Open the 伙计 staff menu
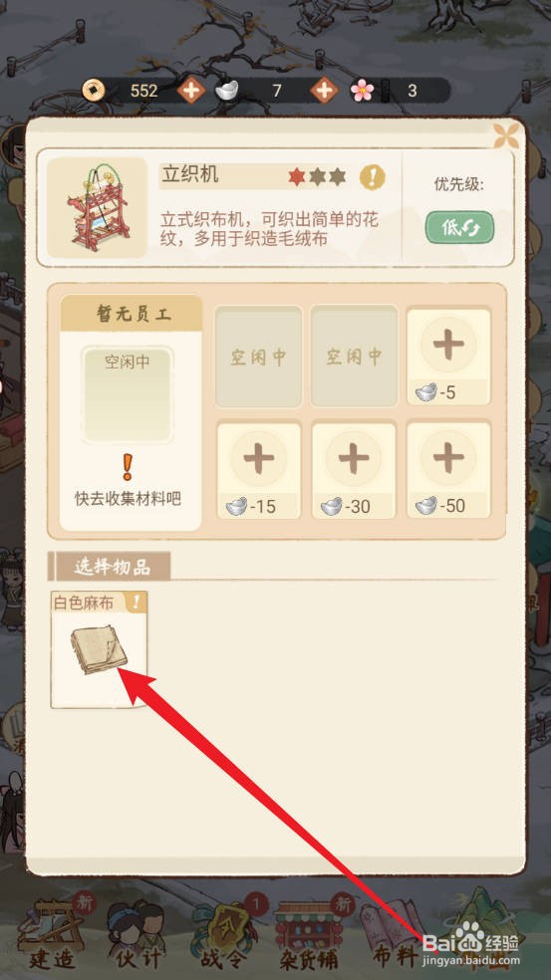This screenshot has width=551, height=980. coord(136,935)
